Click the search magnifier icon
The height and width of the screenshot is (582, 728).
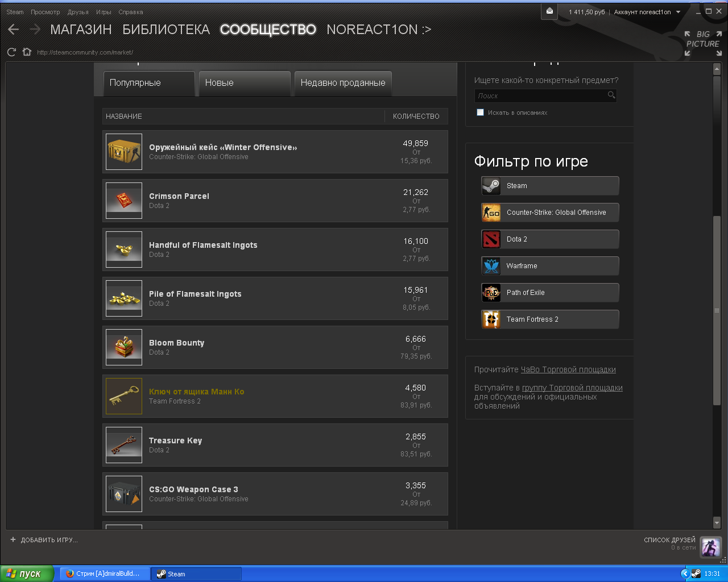pos(611,95)
